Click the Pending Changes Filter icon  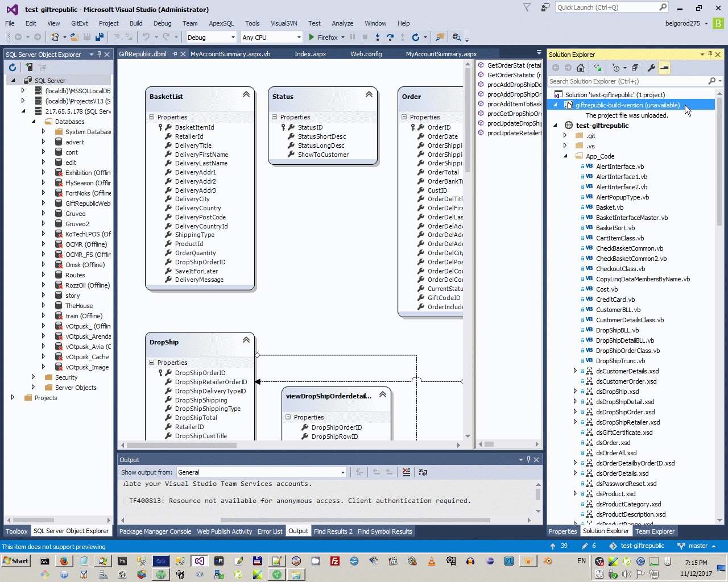tap(616, 68)
